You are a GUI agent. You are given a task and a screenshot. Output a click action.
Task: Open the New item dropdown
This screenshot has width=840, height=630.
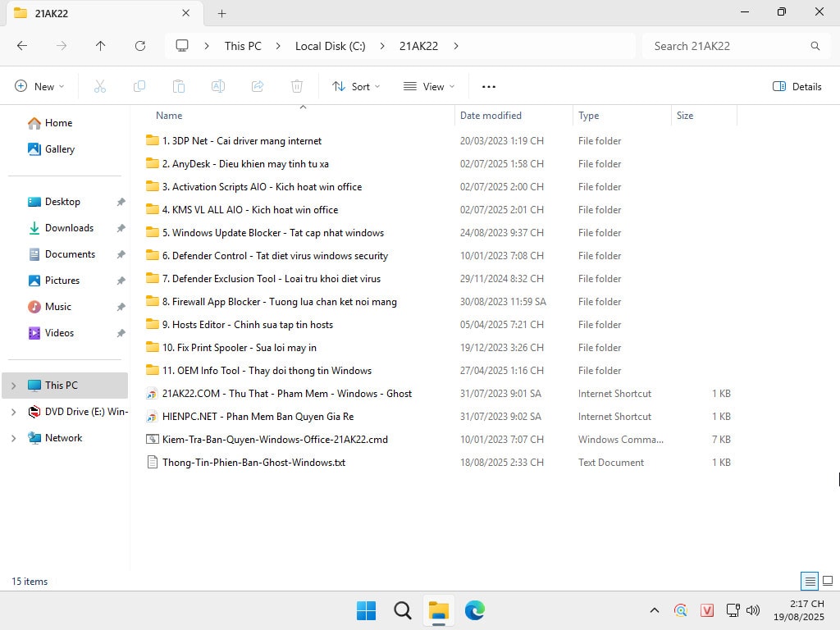(x=39, y=86)
